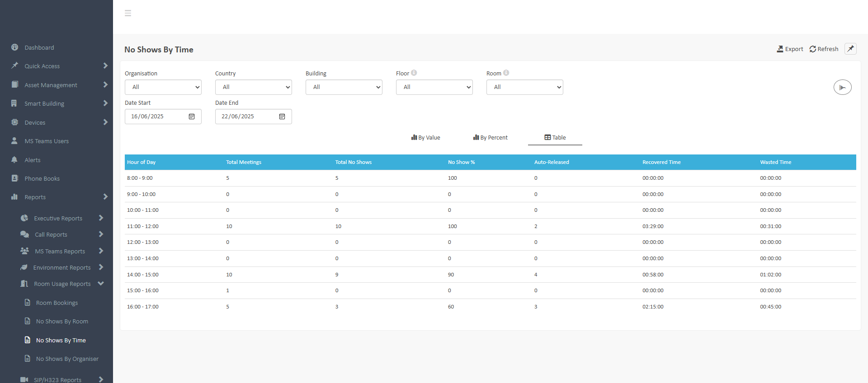Expand the Call Reports chevron

click(101, 234)
